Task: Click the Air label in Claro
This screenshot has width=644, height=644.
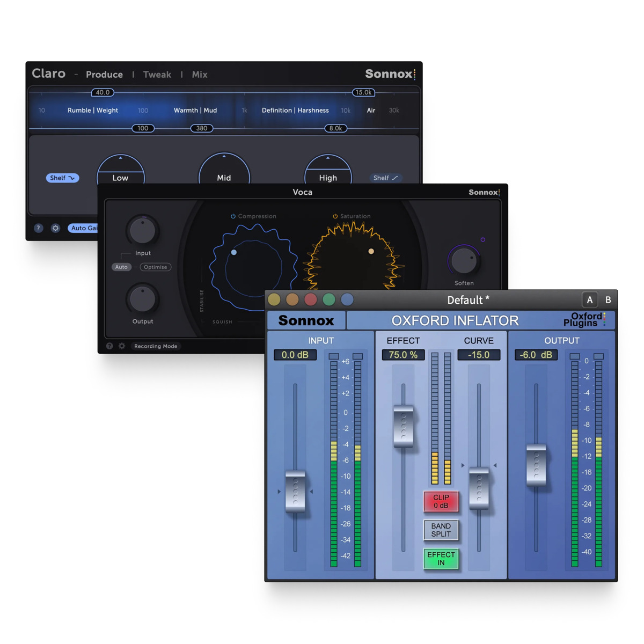Action: (x=371, y=110)
